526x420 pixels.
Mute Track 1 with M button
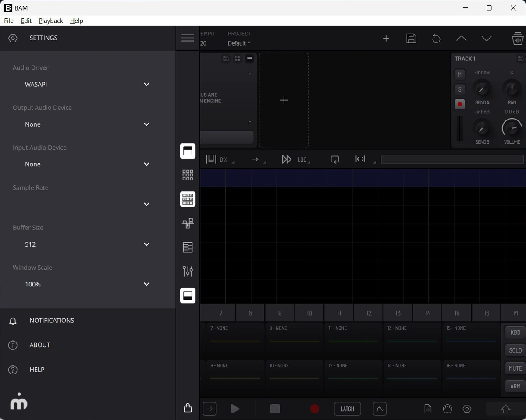pyautogui.click(x=459, y=74)
